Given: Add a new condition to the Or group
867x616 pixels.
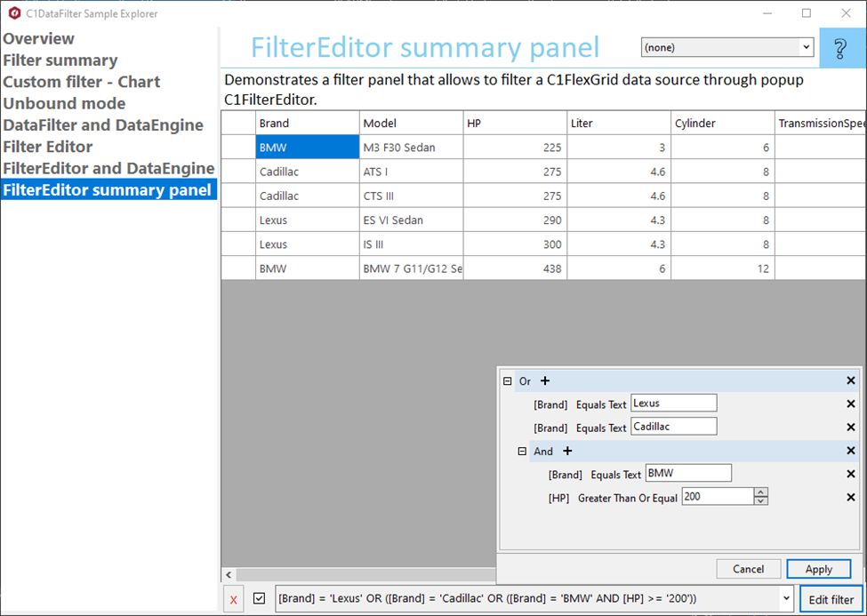Looking at the screenshot, I should point(545,380).
